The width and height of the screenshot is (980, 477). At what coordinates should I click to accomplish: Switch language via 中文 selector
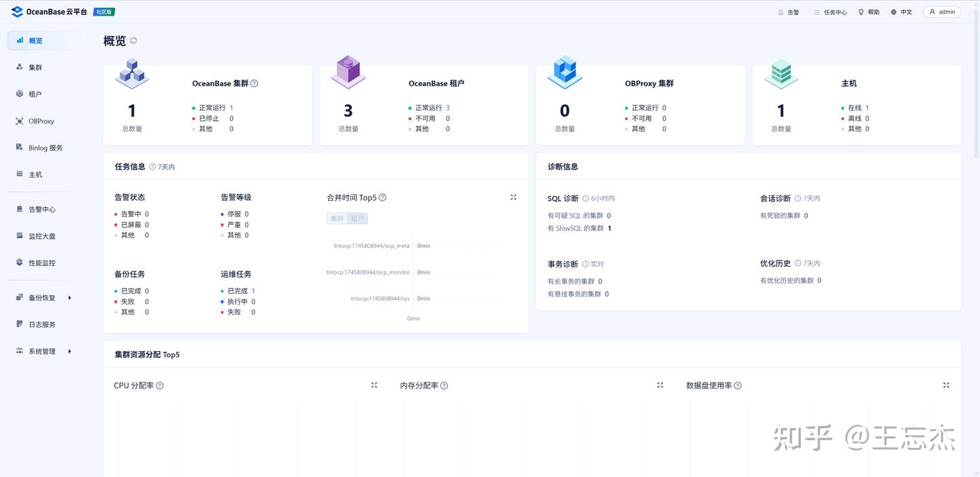[x=901, y=12]
